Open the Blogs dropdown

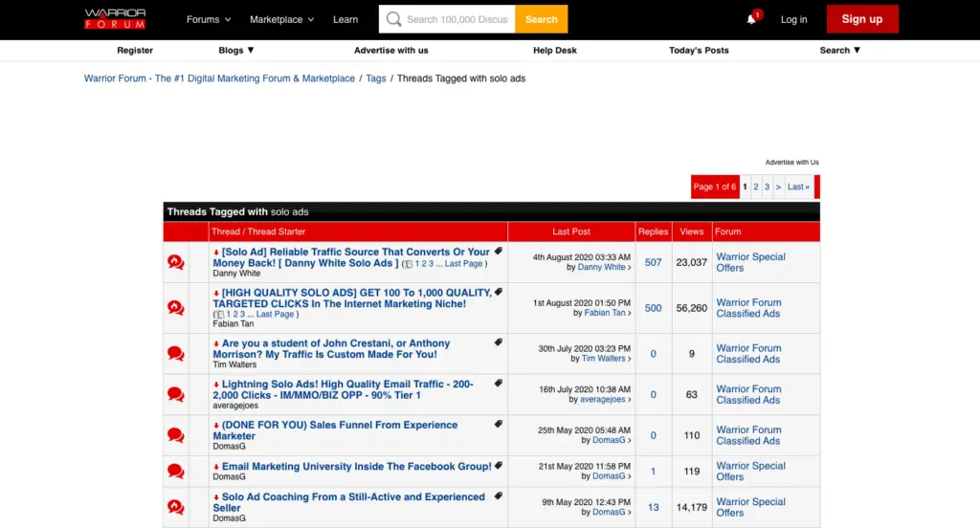tap(236, 50)
